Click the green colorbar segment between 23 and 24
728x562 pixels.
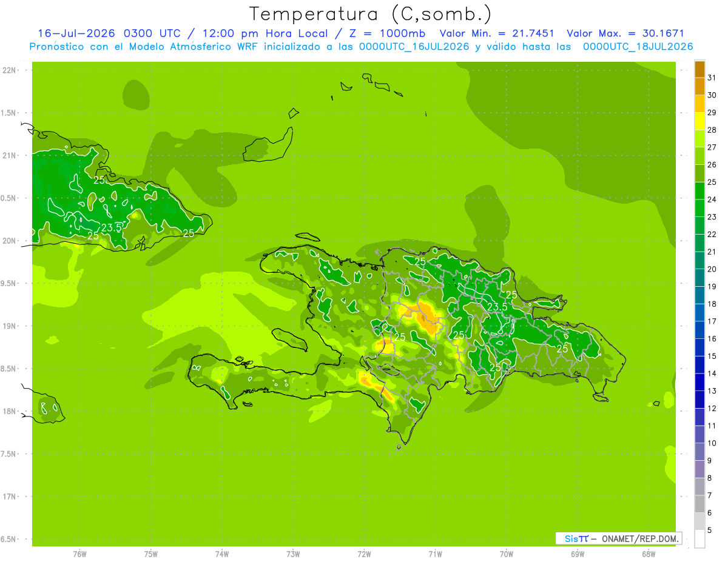[x=699, y=208]
